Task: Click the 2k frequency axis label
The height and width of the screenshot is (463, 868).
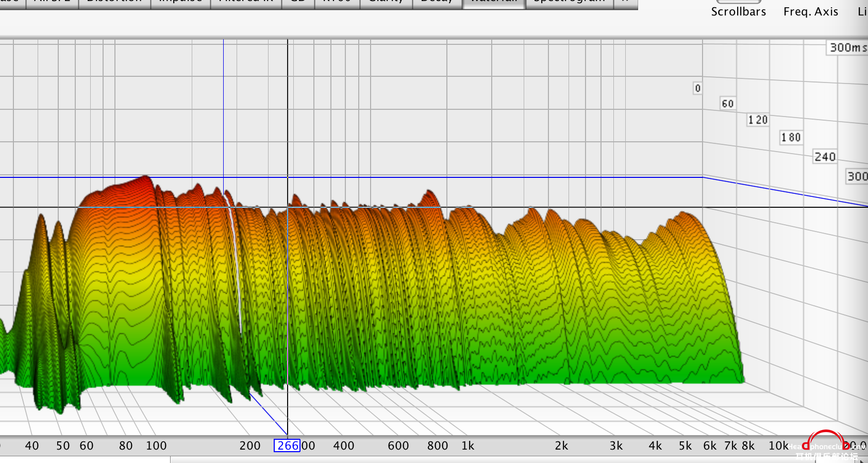Action: point(561,445)
